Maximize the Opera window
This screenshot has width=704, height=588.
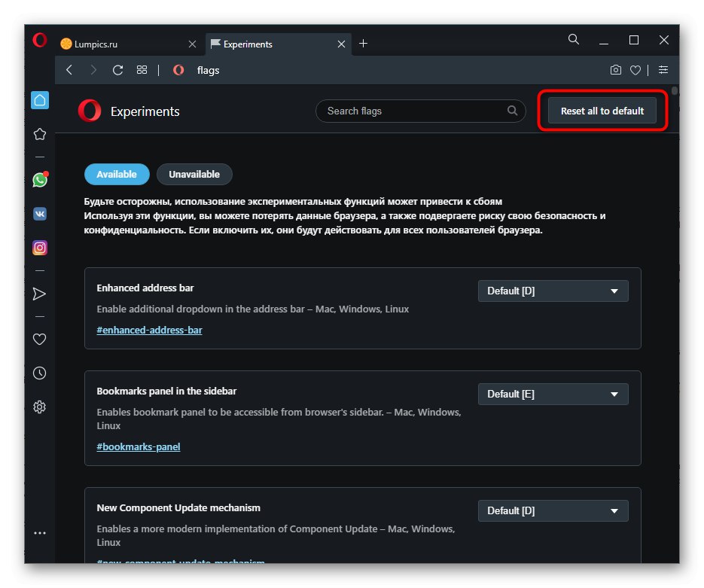634,40
